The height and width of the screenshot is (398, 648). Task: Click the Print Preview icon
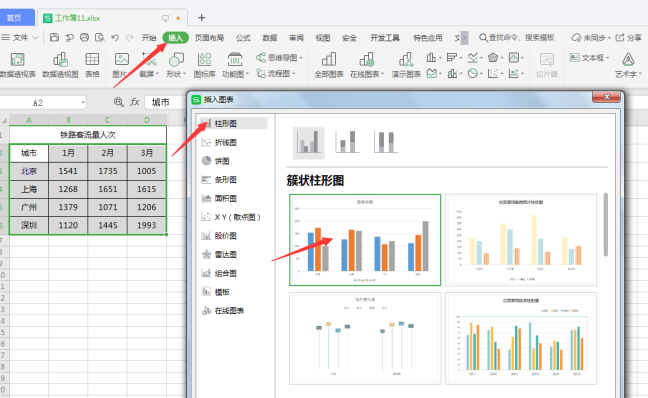pyautogui.click(x=100, y=38)
